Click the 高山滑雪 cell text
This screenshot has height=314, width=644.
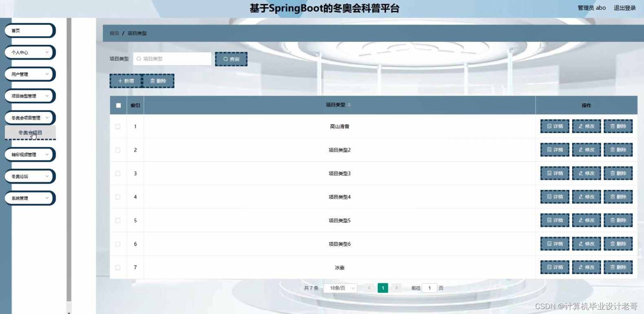tap(339, 127)
